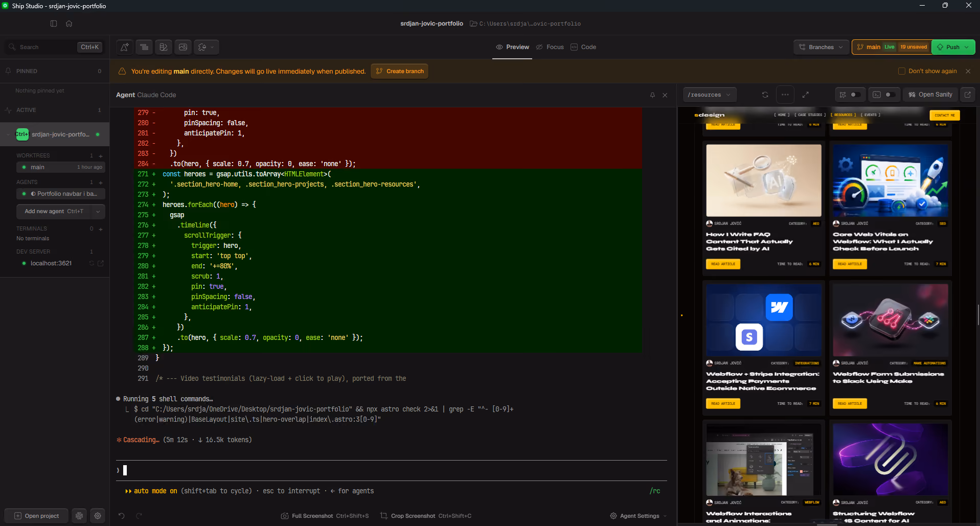Click CASE STUDIES in preview navbar
Image resolution: width=980 pixels, height=526 pixels.
click(810, 115)
